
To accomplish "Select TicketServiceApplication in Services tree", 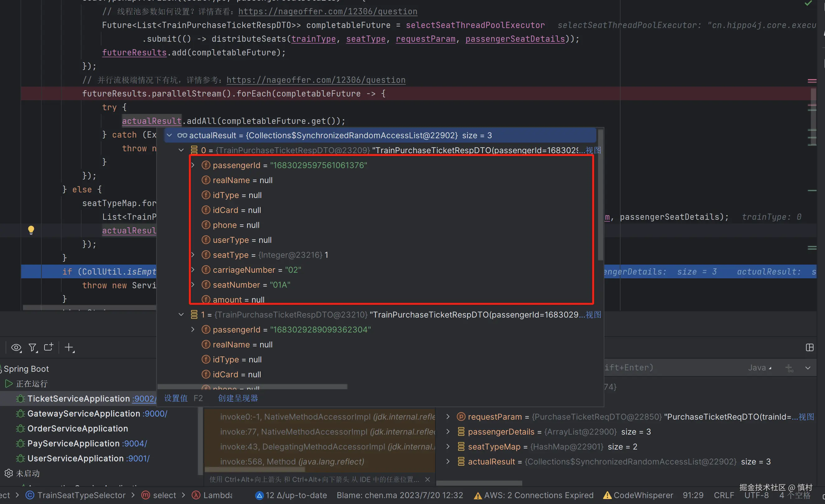I will pos(78,398).
